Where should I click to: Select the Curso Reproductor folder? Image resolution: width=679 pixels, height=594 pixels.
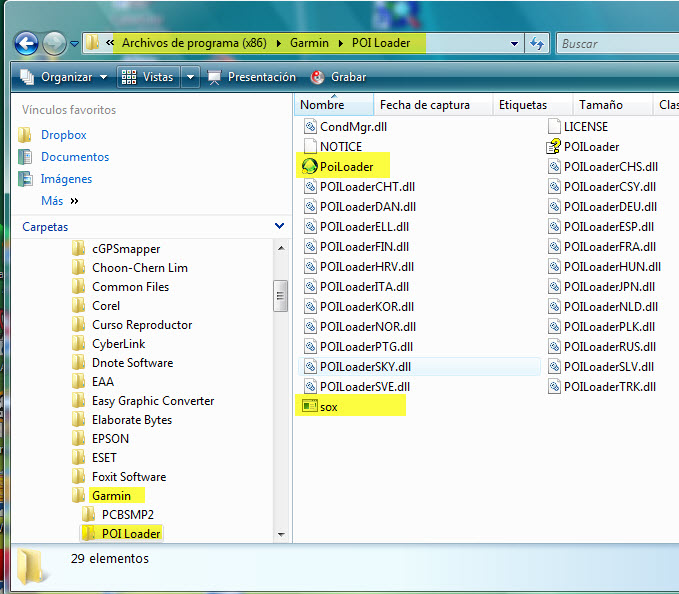pos(142,325)
